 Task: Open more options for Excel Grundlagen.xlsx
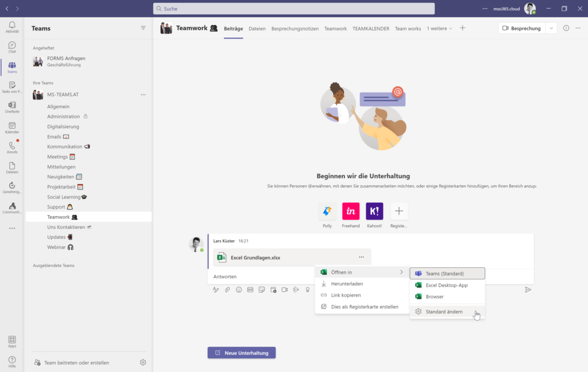pos(361,257)
